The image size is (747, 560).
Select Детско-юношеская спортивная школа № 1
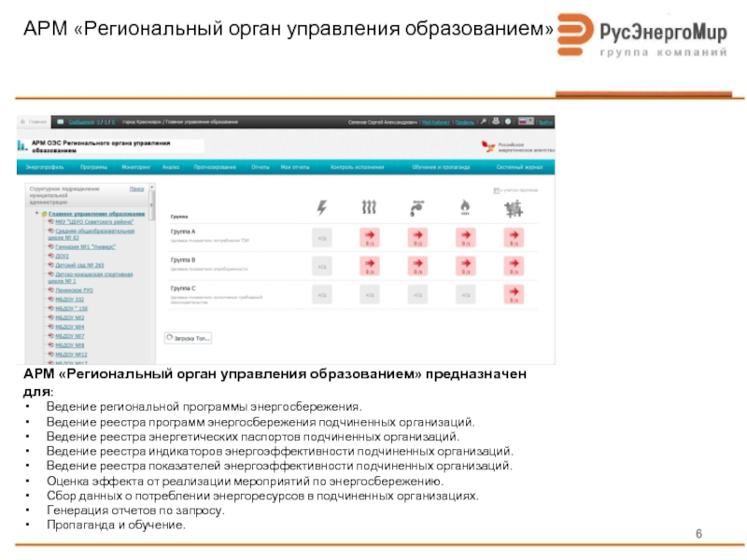(x=90, y=277)
